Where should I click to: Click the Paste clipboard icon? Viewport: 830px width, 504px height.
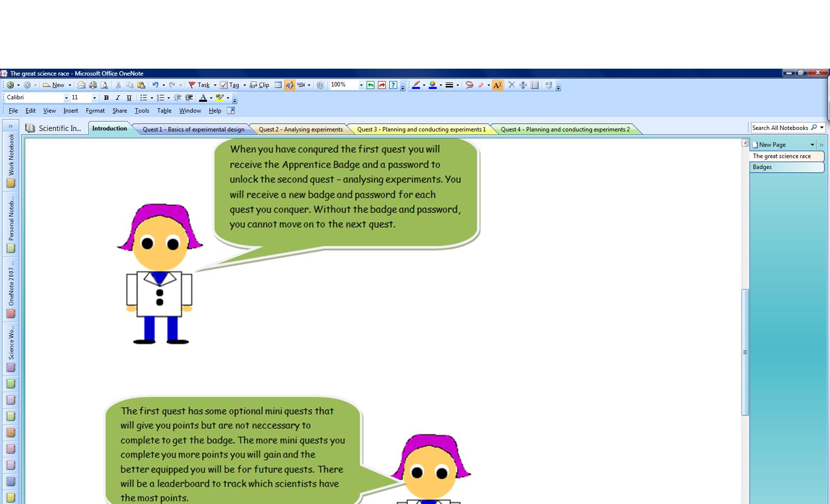[141, 85]
